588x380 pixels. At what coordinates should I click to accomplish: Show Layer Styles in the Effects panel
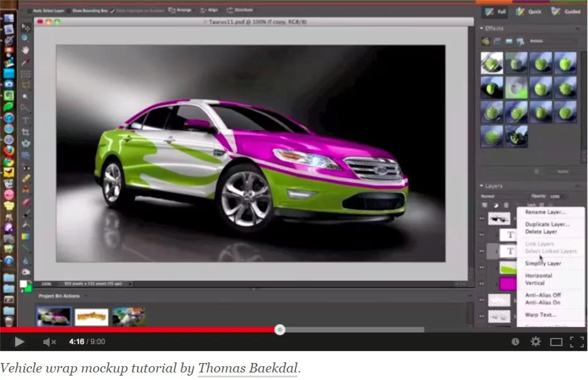click(x=497, y=41)
